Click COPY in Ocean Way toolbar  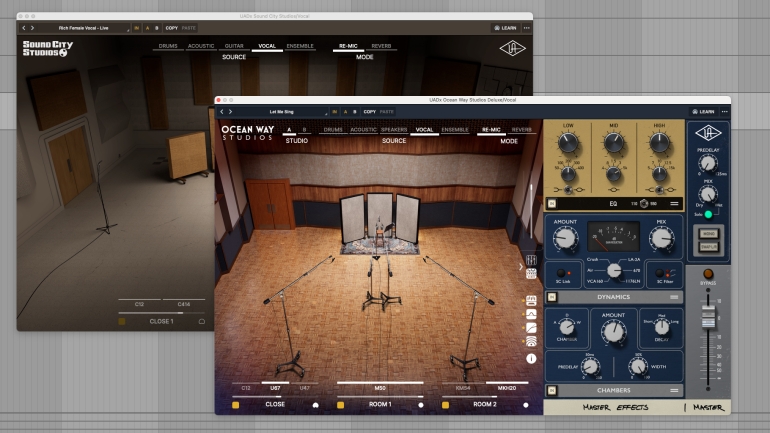[370, 112]
